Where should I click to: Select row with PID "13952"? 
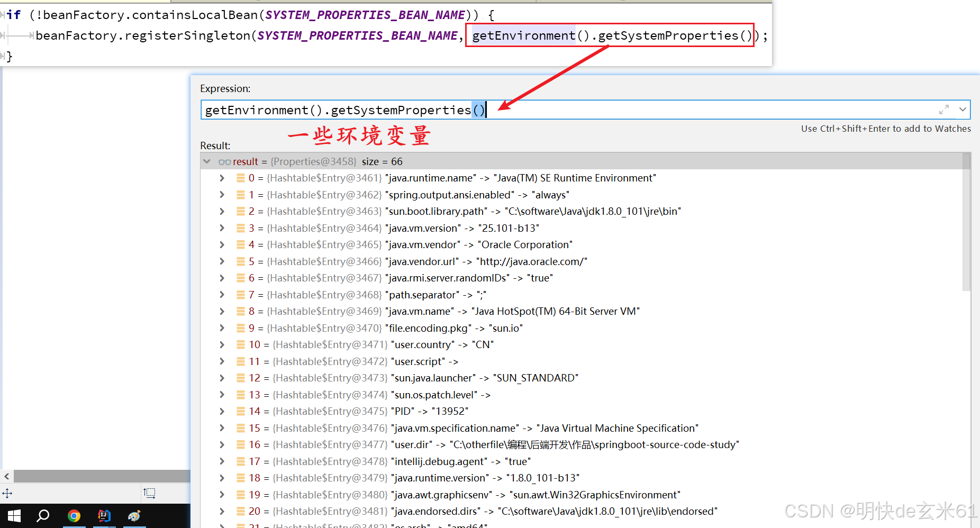pos(581,412)
